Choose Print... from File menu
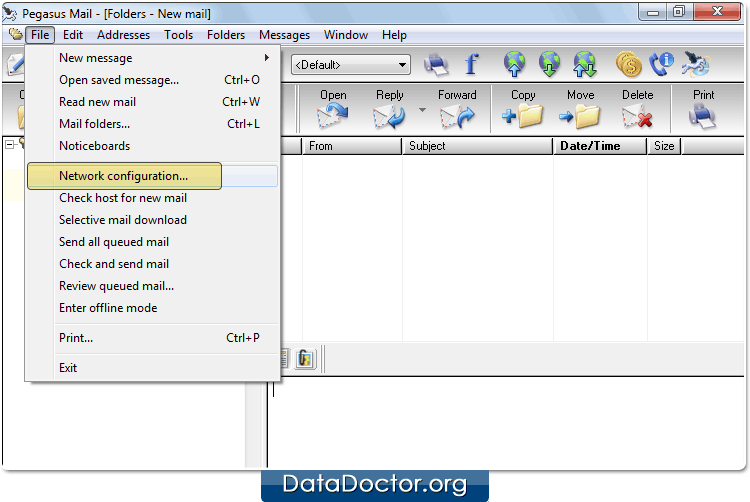Viewport: 750px width, 502px height. coord(153,338)
